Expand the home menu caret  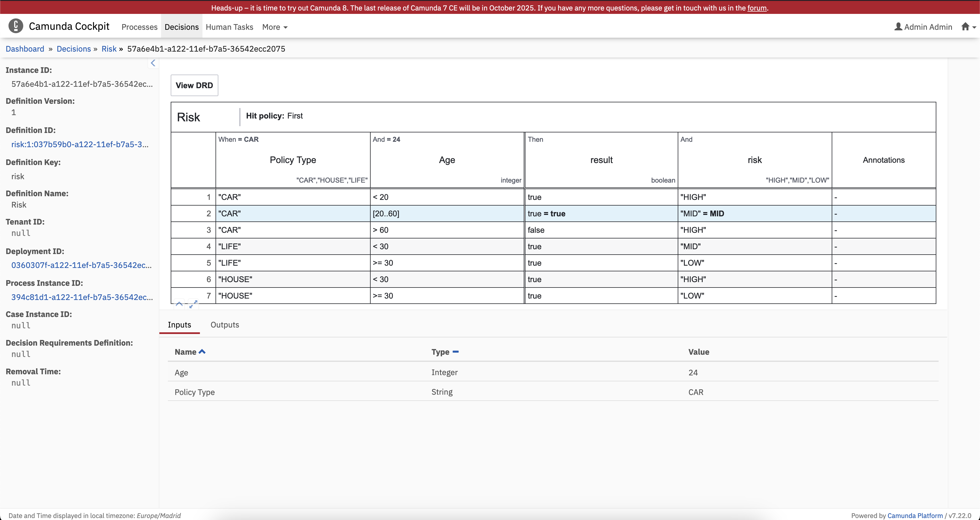pyautogui.click(x=974, y=28)
